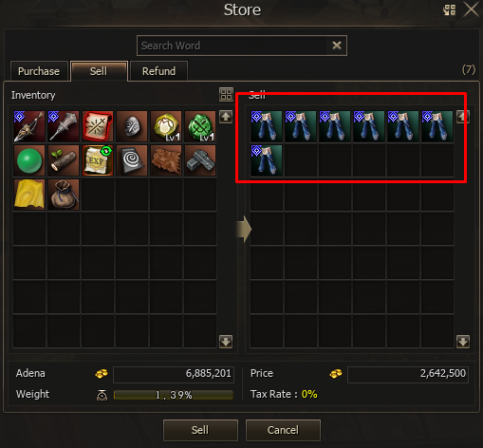The height and width of the screenshot is (448, 483).
Task: Open the Refund tab
Action: 158,71
